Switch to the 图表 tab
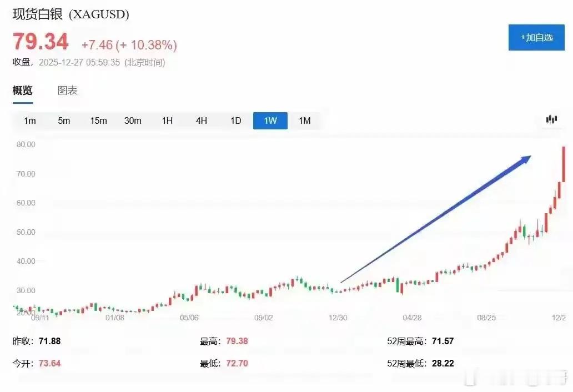Screen dimensions: 573x392 [x=67, y=91]
